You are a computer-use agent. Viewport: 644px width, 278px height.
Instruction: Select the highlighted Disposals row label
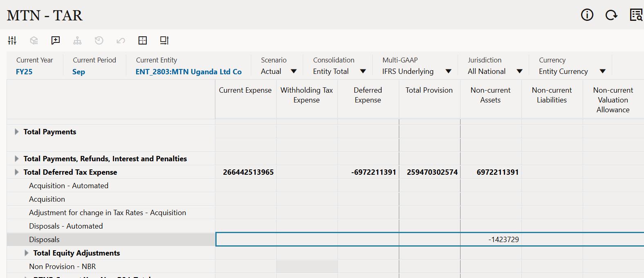click(44, 240)
